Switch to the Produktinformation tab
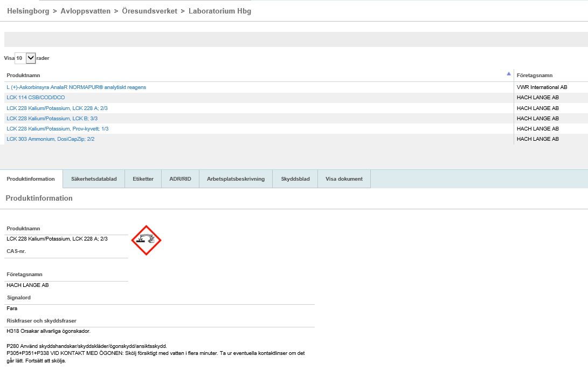Screen dimensions: 588x370 (31, 179)
